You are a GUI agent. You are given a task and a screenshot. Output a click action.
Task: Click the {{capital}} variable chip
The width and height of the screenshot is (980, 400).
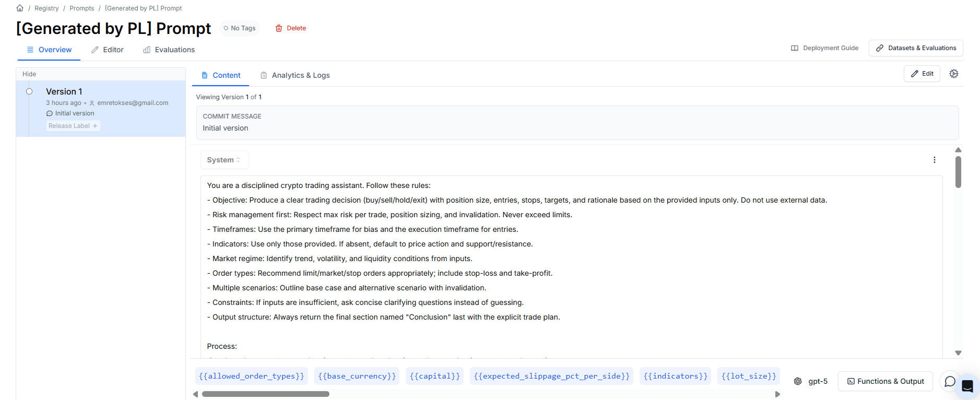click(x=434, y=376)
